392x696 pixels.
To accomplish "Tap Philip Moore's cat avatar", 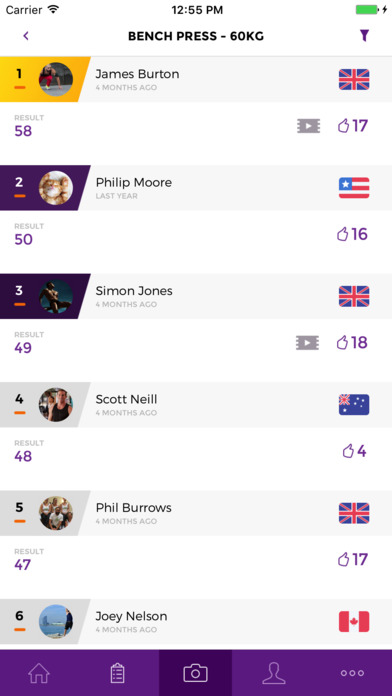I will (x=56, y=188).
